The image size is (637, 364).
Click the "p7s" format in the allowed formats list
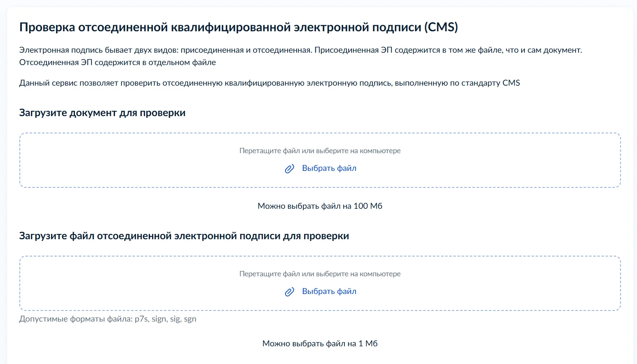click(x=141, y=319)
